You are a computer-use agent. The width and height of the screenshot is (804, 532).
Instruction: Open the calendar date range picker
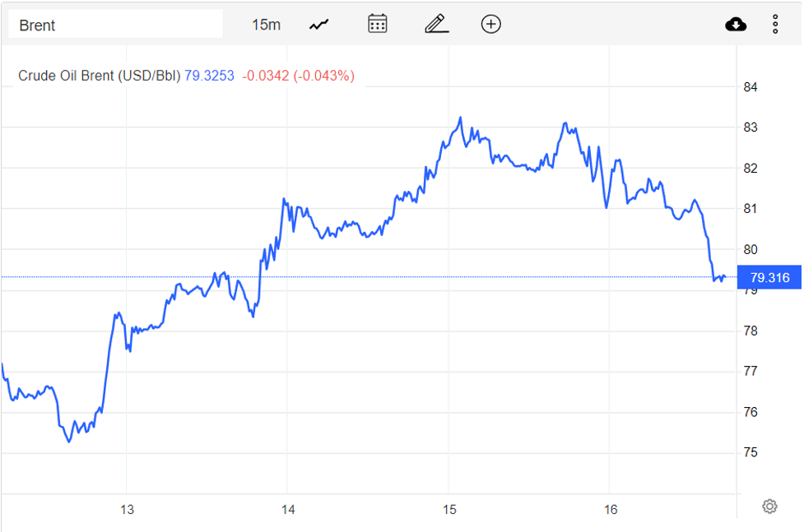tap(378, 24)
